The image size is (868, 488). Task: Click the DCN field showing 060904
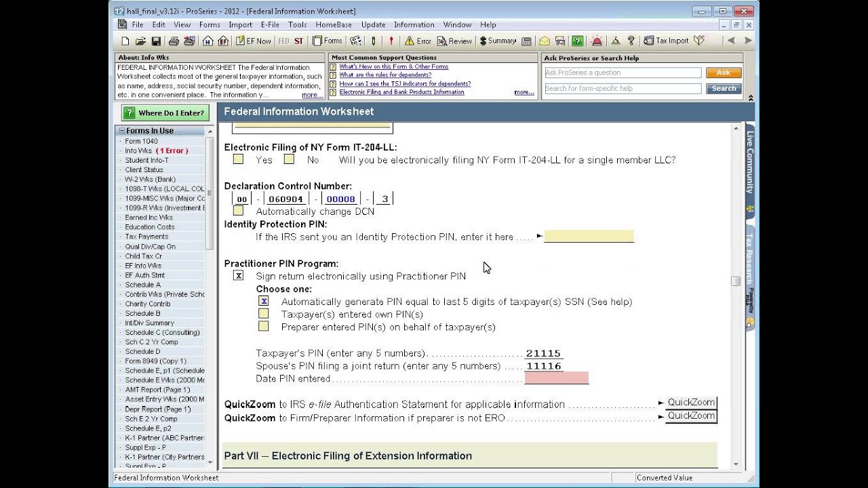[285, 199]
